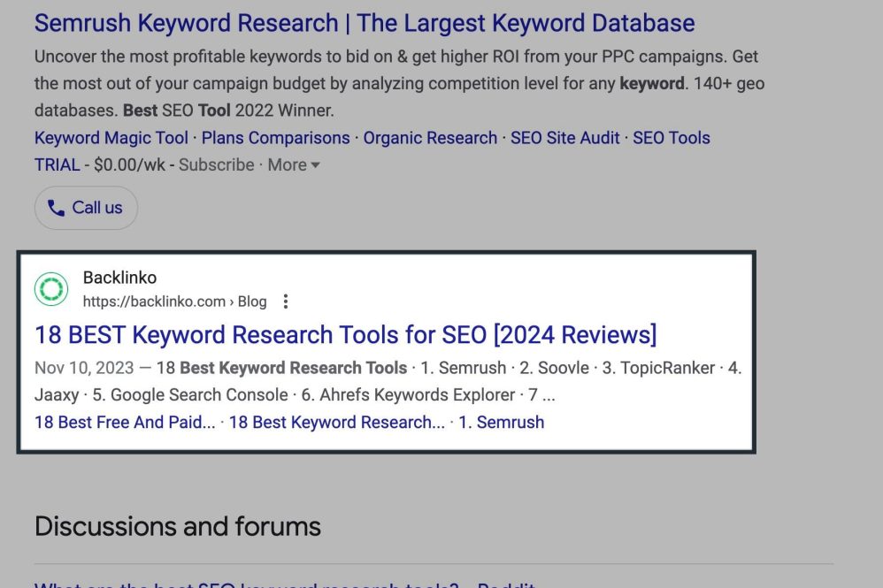Open the Keyword Magic Tool sitelink

click(111, 138)
